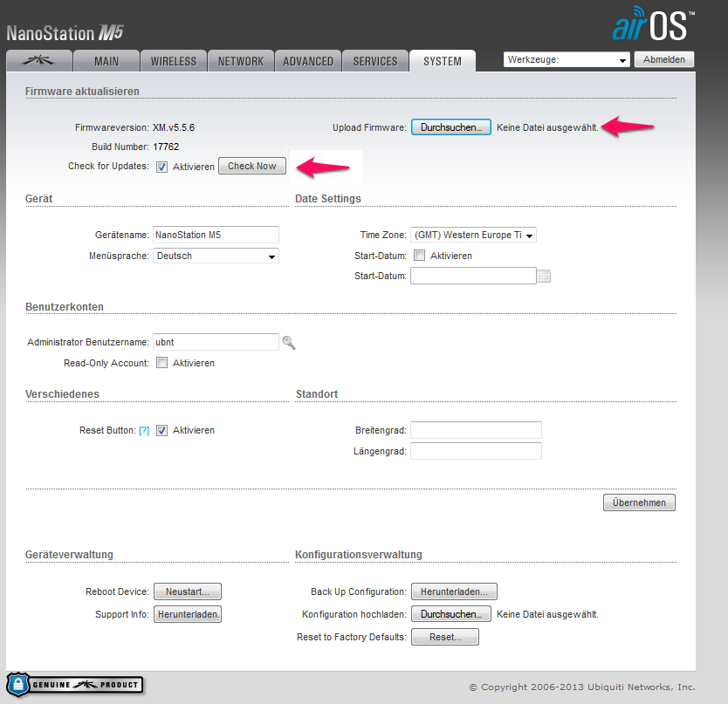
Task: Click the Gerätename input field
Action: pos(216,235)
